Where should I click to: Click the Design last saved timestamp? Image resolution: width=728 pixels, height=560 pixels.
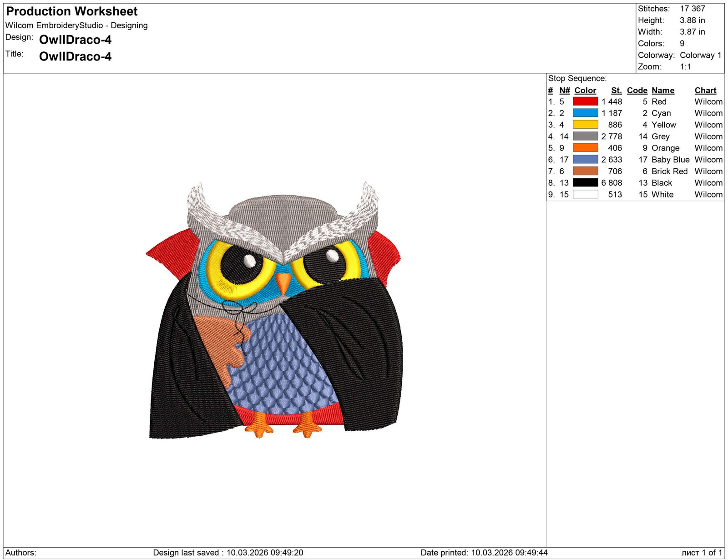point(228,553)
